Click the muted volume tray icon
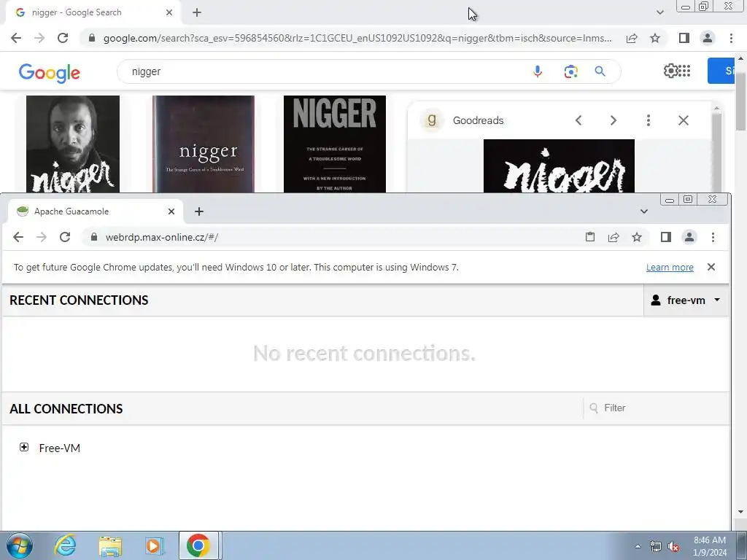Viewport: 747px width, 560px height. tap(673, 547)
